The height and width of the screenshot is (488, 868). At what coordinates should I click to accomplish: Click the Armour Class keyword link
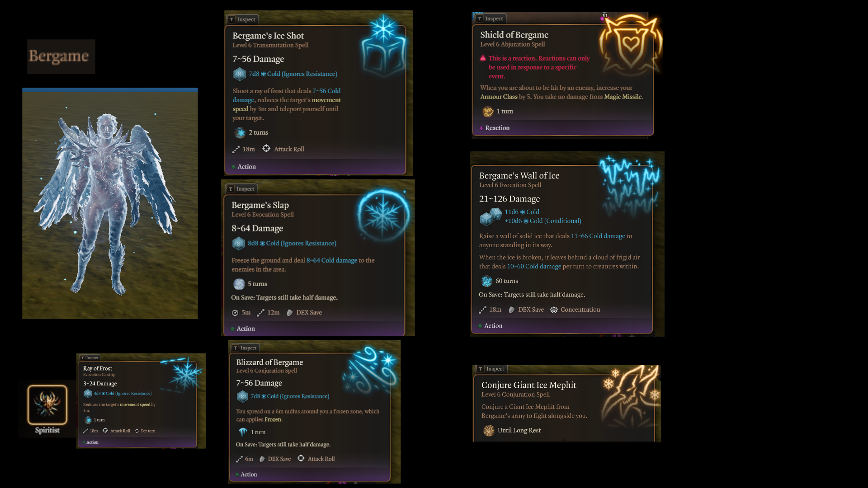click(x=499, y=97)
